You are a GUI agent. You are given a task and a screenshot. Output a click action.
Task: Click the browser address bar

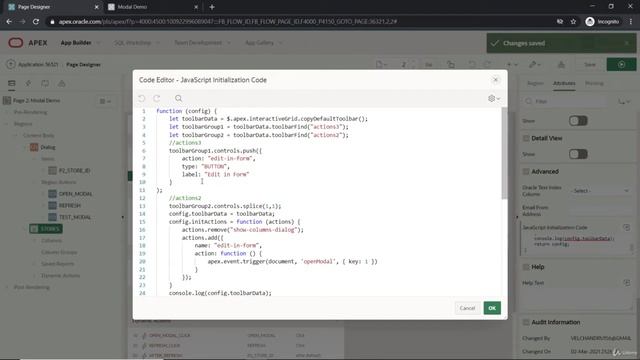(302, 22)
